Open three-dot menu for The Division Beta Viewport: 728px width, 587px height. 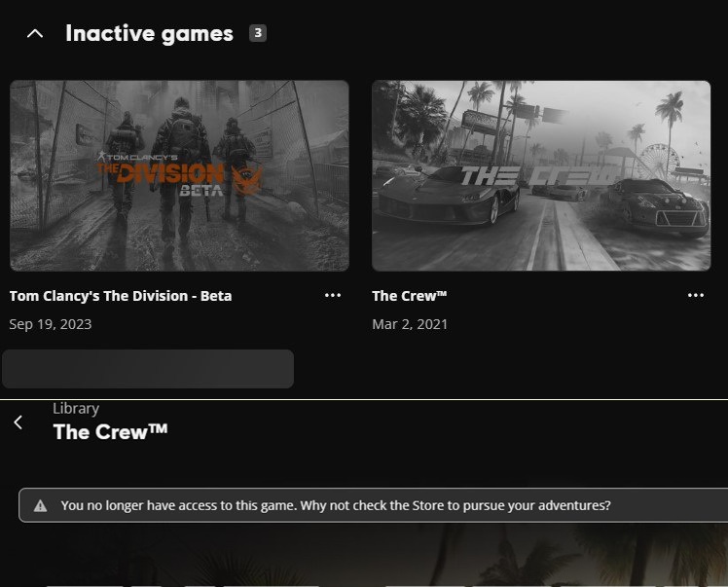point(333,295)
